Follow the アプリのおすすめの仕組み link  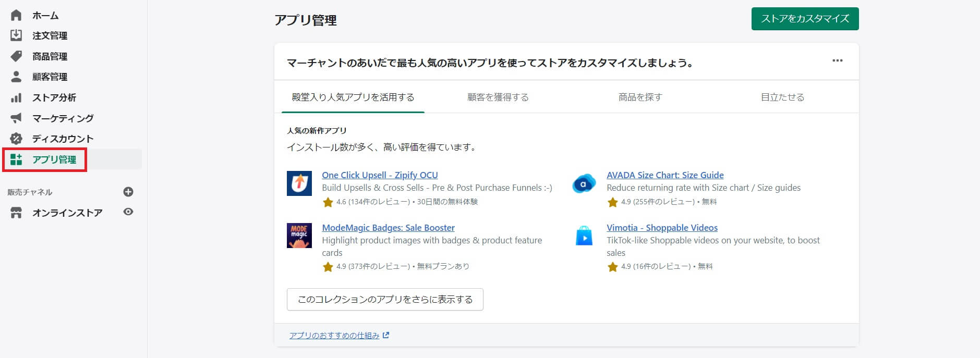pyautogui.click(x=334, y=336)
